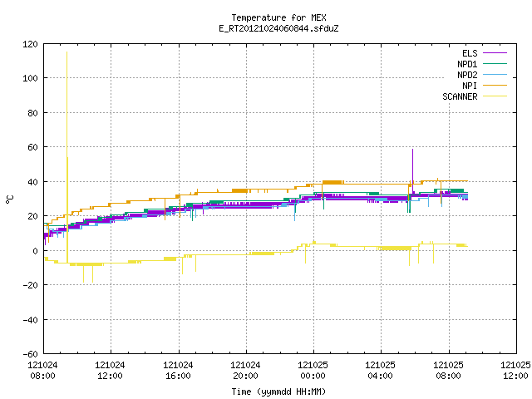The image size is (532, 399).
Task: Click the x-axis tick label 121024 08:00
Action: click(42, 371)
